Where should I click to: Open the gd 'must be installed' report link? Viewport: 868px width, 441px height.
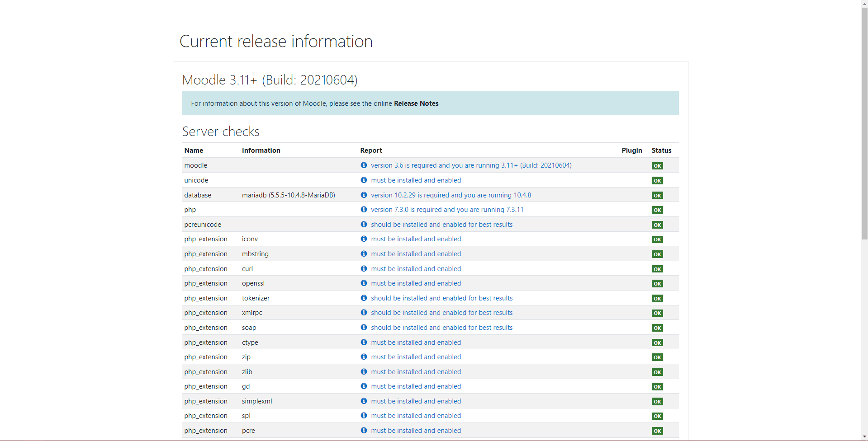coord(416,386)
